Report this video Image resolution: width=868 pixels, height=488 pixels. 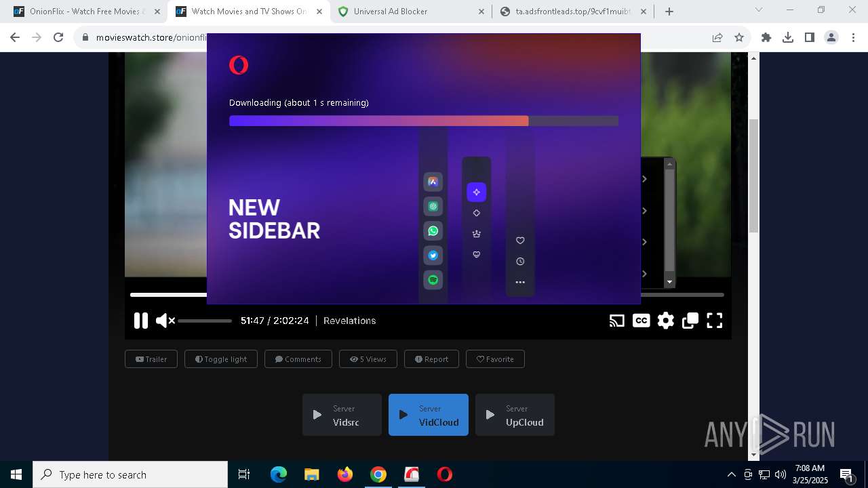click(431, 359)
